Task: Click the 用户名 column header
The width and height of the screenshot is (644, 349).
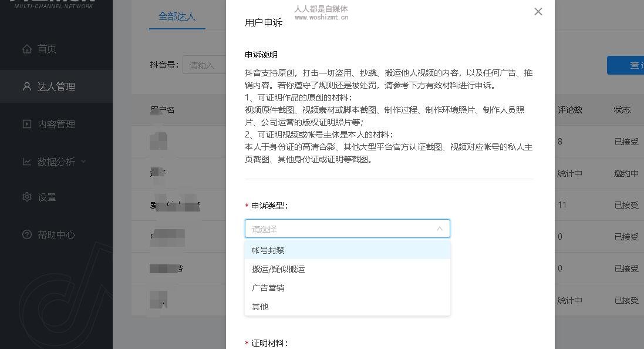Action: click(x=162, y=110)
